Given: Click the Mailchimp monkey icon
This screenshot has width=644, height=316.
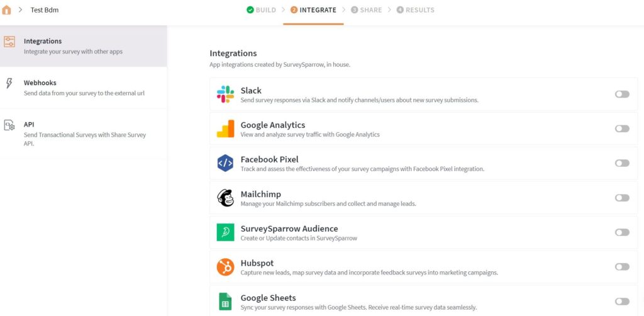Looking at the screenshot, I should click(x=225, y=198).
